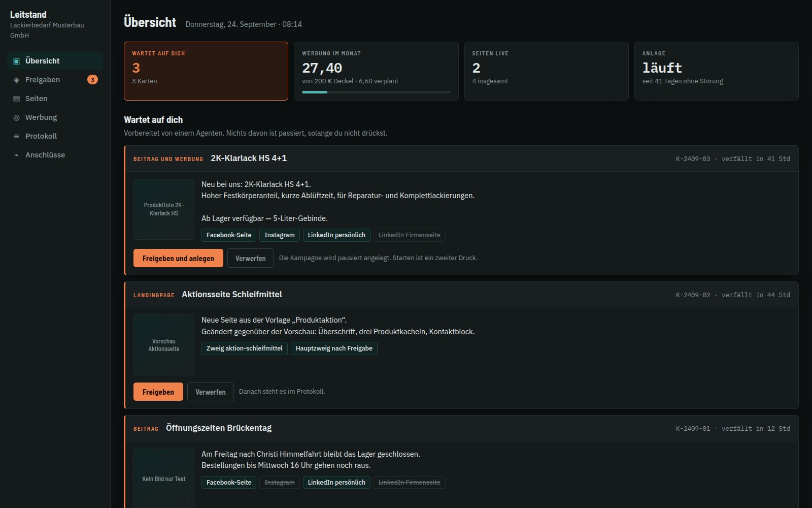The width and height of the screenshot is (812, 508).
Task: Toggle Facebook-Seite for 2K-Klarlack card
Action: click(229, 235)
